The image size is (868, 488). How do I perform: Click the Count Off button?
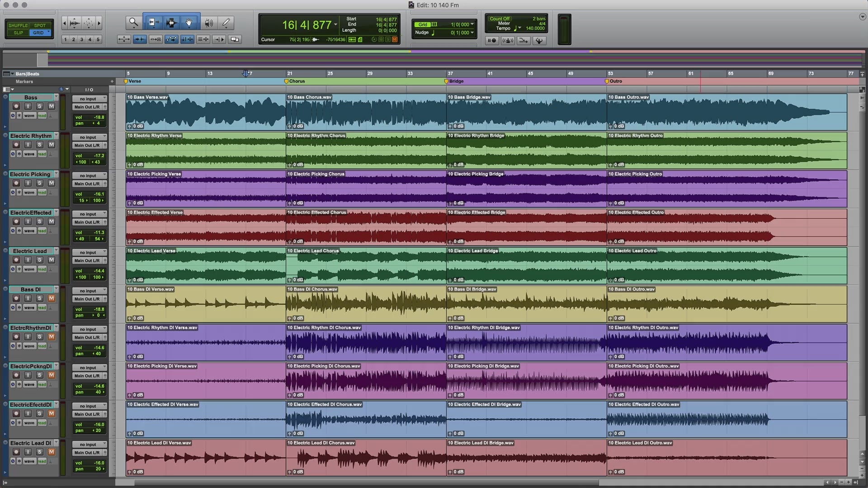tap(499, 19)
